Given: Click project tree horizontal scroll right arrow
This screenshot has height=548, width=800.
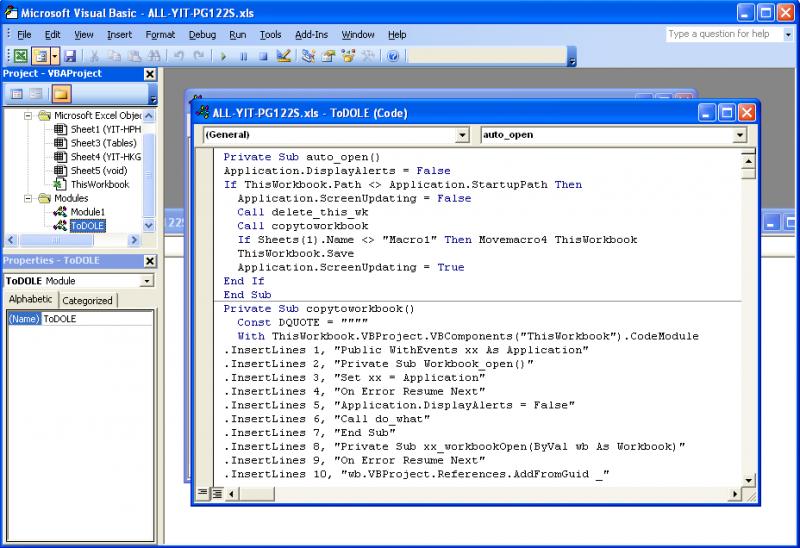Looking at the screenshot, I should point(134,240).
